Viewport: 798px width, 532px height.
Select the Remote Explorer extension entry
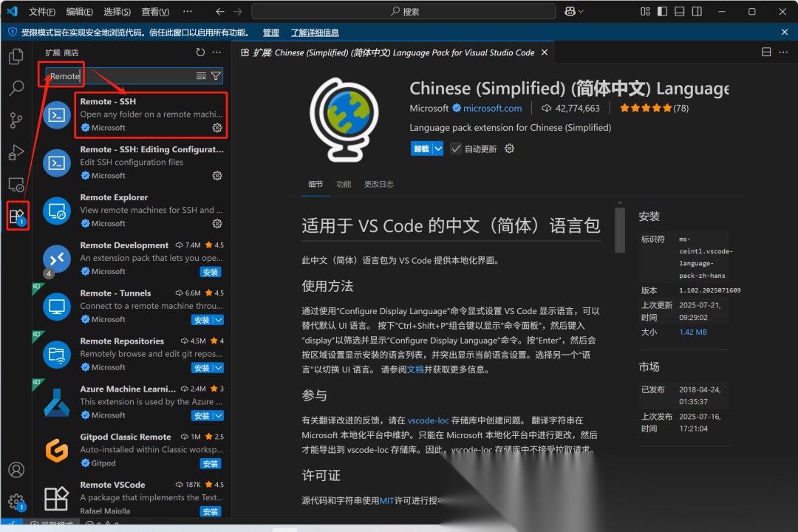click(x=132, y=211)
